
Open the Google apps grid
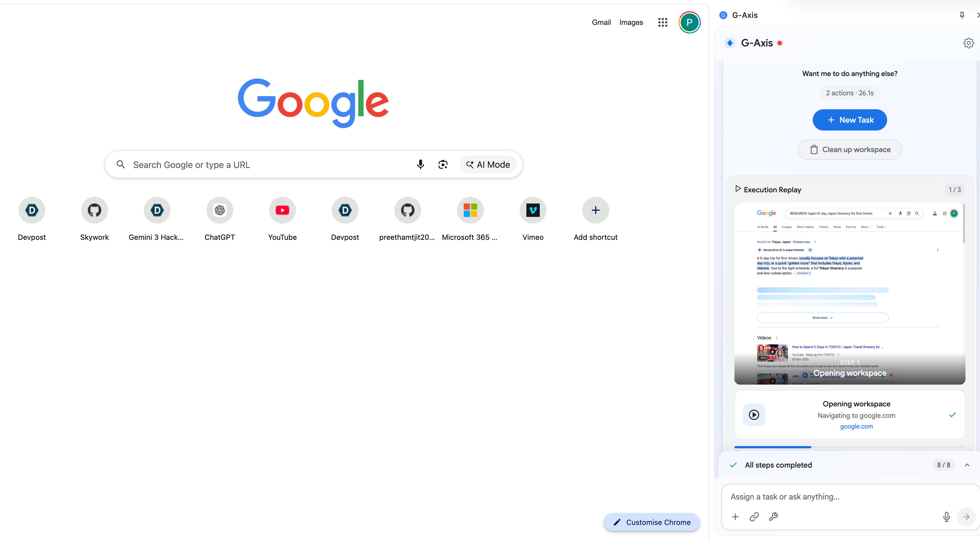pos(662,22)
